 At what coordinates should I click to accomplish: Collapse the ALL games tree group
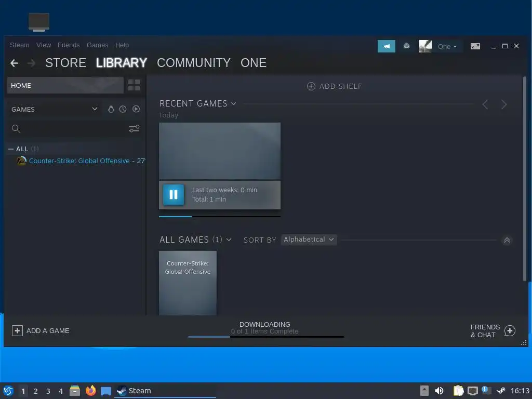click(x=11, y=149)
